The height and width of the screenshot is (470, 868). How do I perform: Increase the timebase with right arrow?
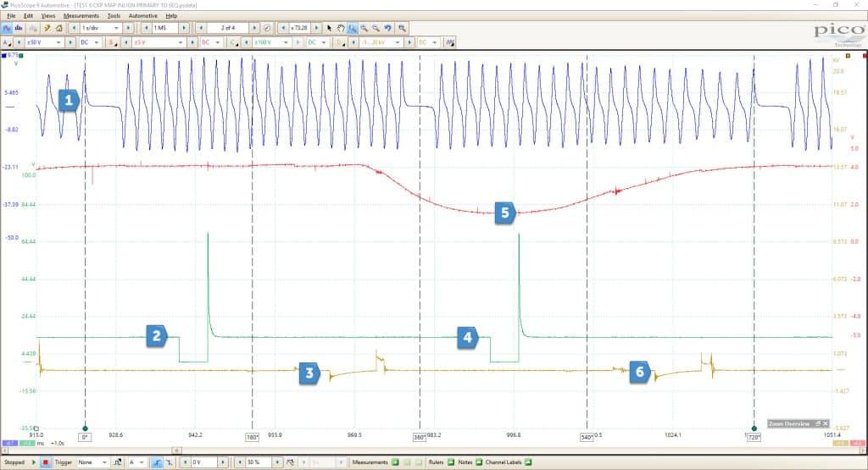point(128,28)
